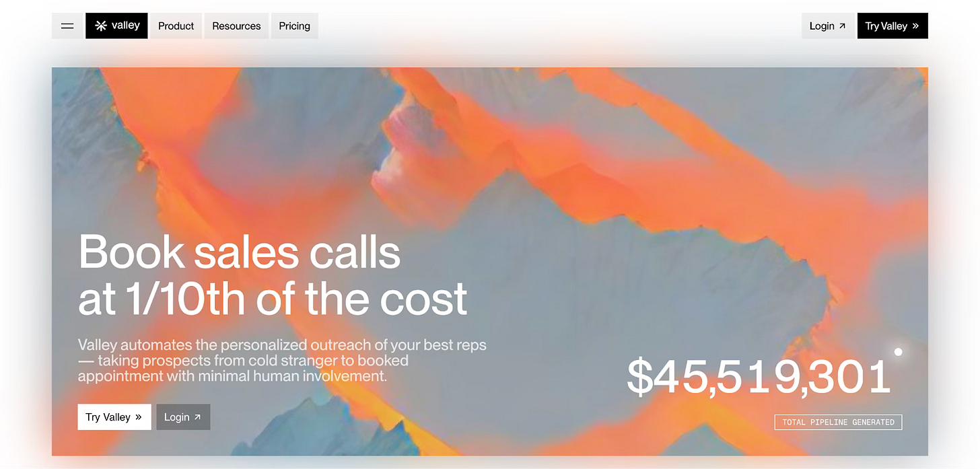The width and height of the screenshot is (980, 469).
Task: Click the white Try Valley hero button
Action: [x=114, y=417]
